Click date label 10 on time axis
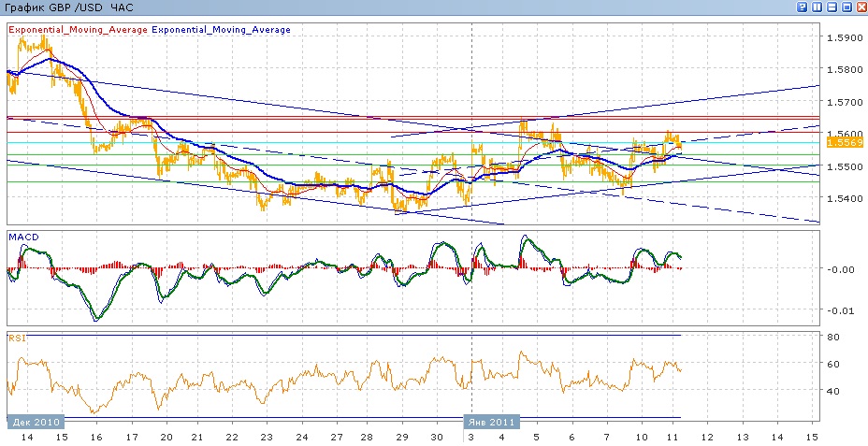868x446 pixels. click(642, 437)
